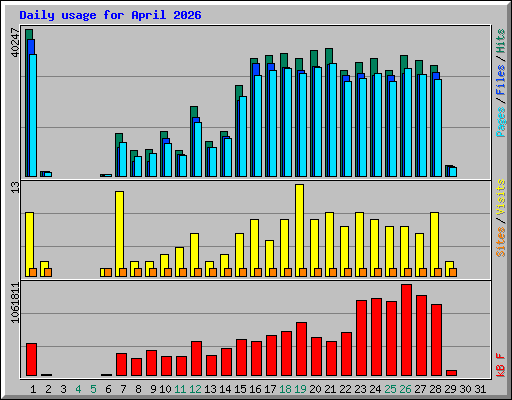Click the 'Visits' legend label

pyautogui.click(x=501, y=198)
